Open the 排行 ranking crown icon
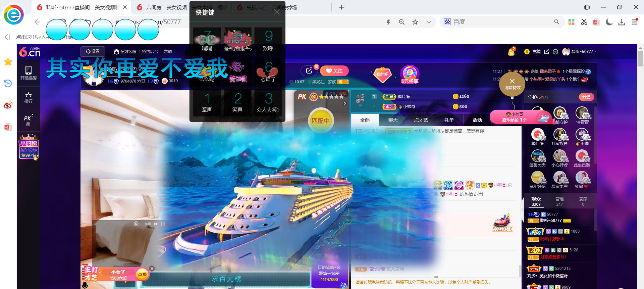Image resolution: width=644 pixels, height=289 pixels. point(29,98)
